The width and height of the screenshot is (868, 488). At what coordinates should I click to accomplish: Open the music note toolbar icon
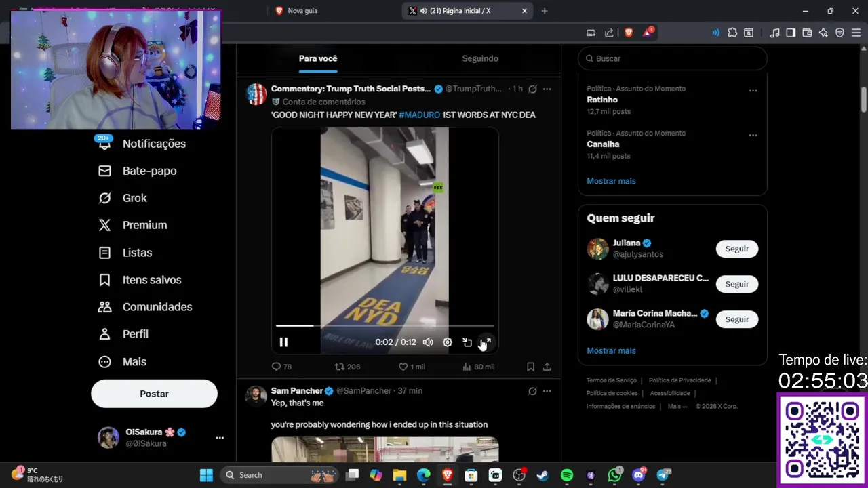(x=774, y=33)
